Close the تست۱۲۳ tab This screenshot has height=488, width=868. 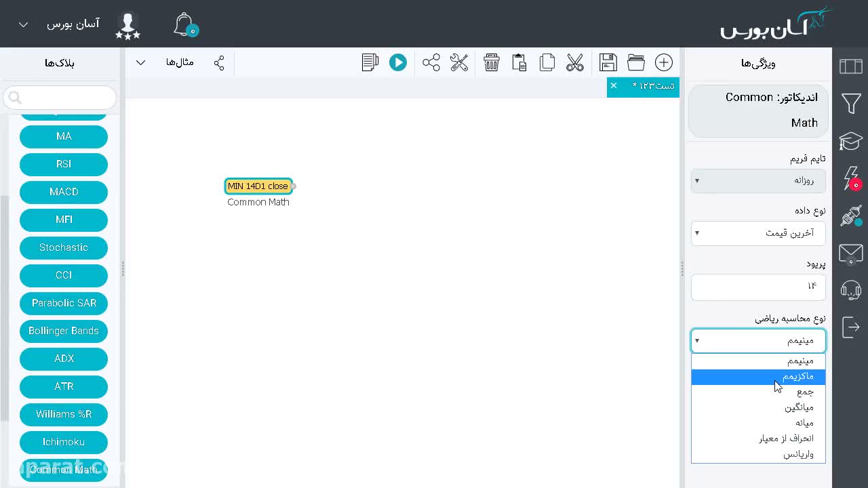click(614, 85)
